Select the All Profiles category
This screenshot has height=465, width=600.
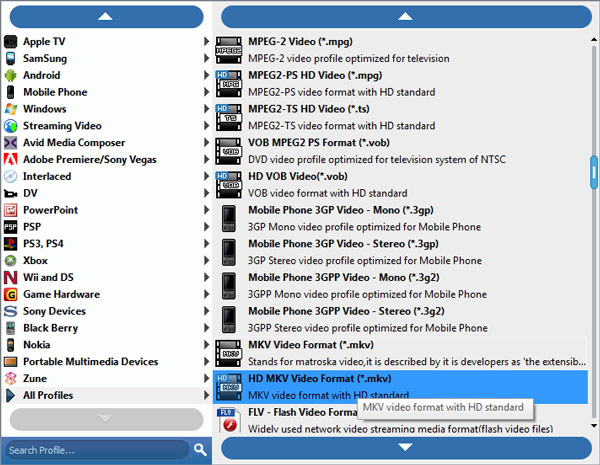pyautogui.click(x=107, y=395)
